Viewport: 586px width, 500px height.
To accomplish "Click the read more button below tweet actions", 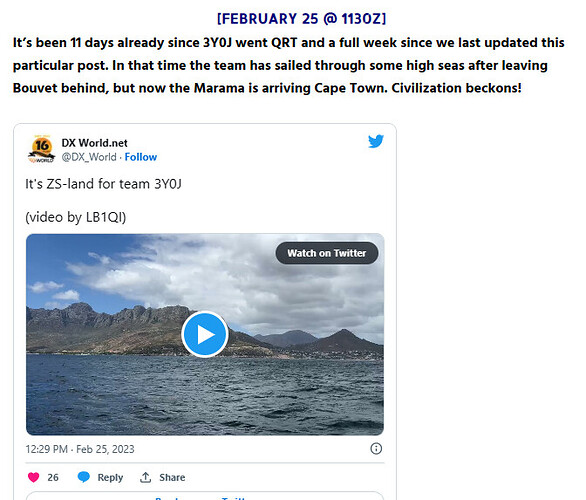I will (x=205, y=496).
